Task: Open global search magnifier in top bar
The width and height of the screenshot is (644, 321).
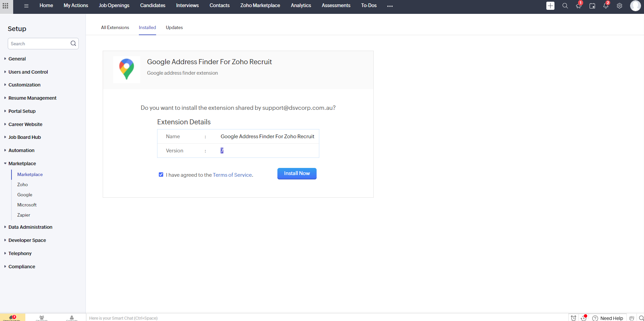Action: tap(565, 6)
